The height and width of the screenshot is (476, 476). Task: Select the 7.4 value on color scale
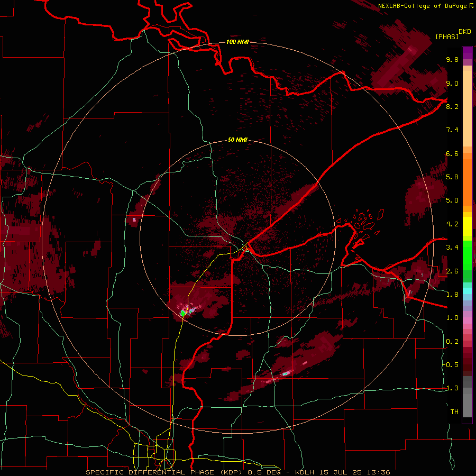point(452,130)
